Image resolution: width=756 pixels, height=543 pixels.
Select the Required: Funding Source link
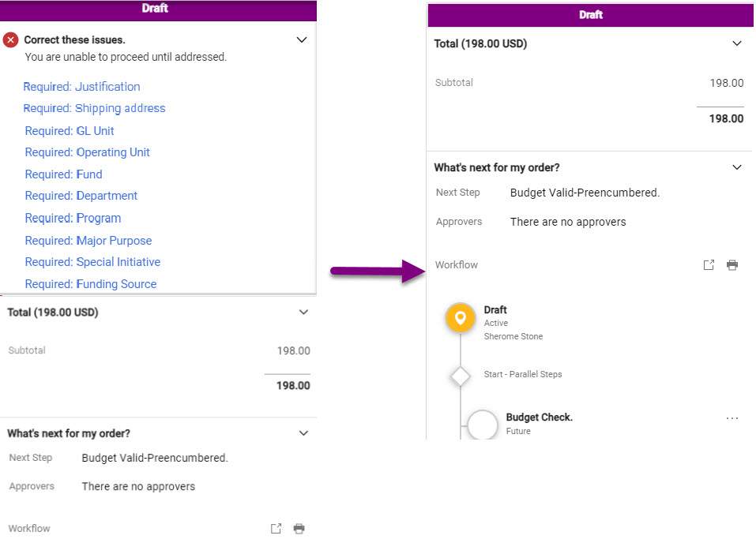90,283
